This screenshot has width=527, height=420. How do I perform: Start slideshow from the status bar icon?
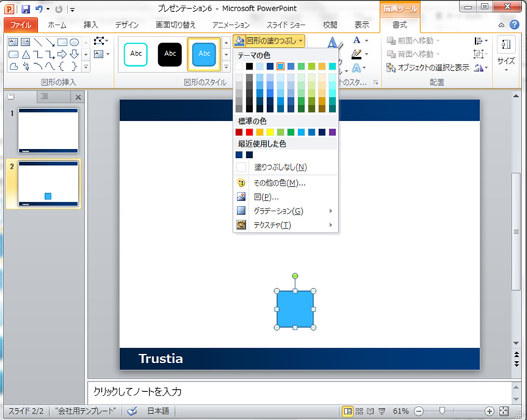point(382,411)
